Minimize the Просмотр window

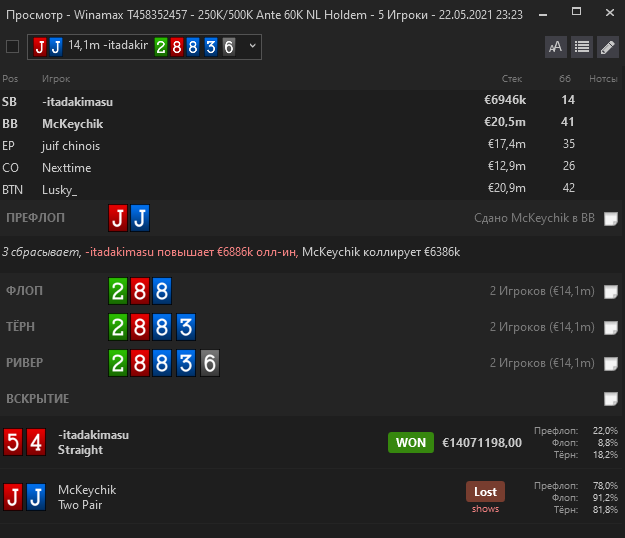[x=542, y=14]
